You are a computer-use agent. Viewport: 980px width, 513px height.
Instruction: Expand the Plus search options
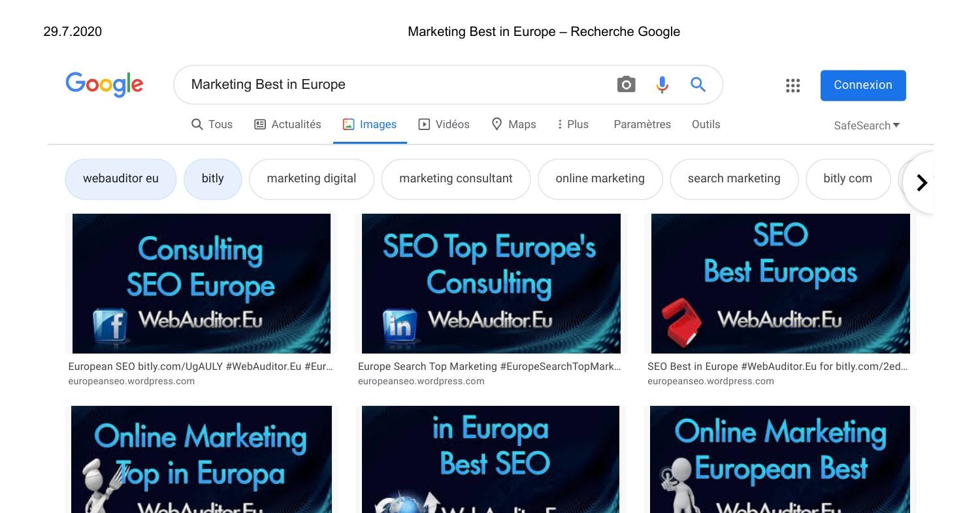point(572,124)
